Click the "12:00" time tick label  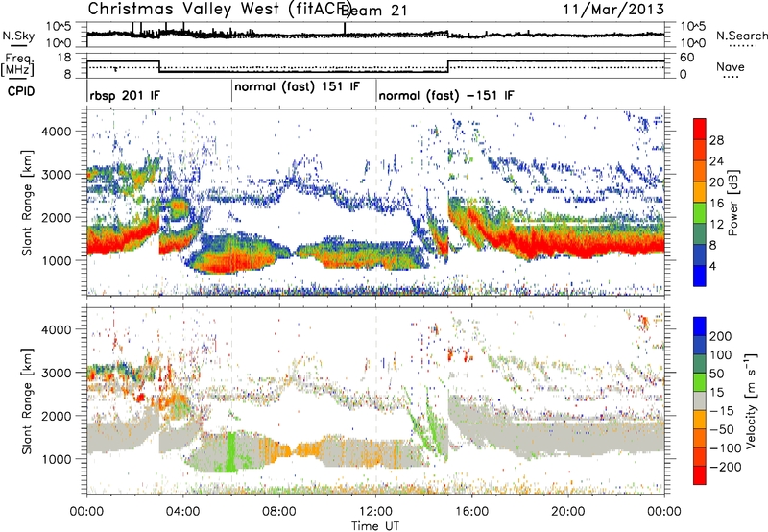coord(375,512)
